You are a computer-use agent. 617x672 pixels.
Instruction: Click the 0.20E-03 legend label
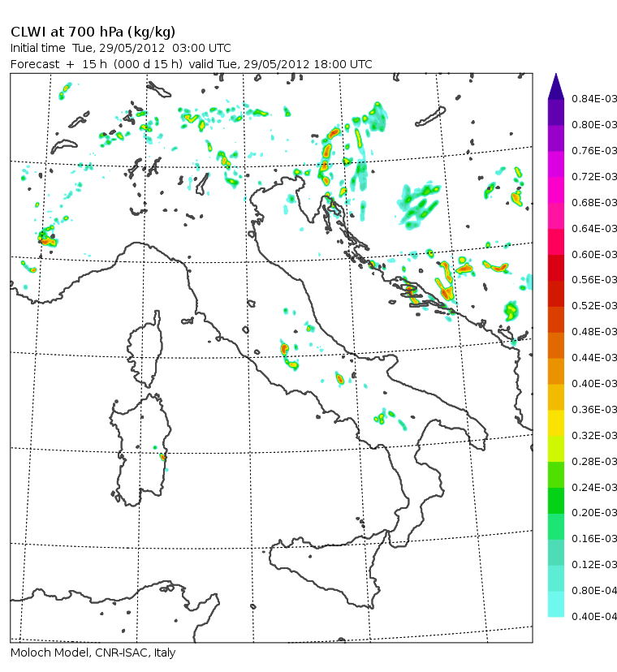594,513
